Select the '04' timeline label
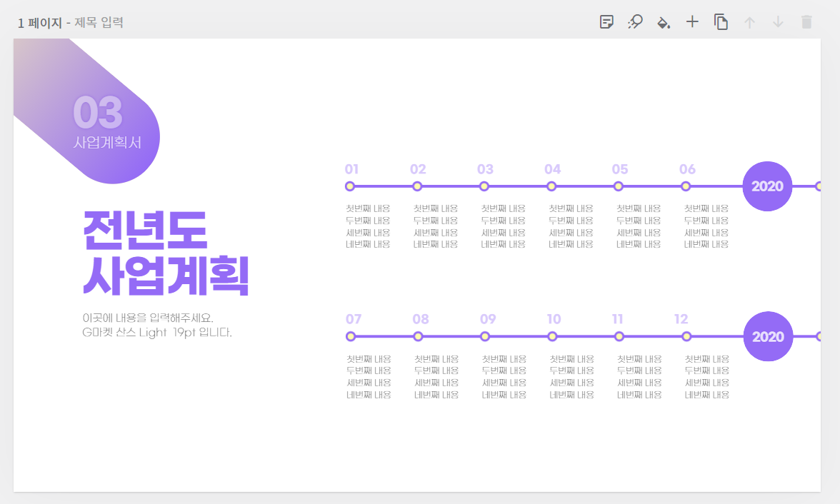The width and height of the screenshot is (840, 504). (552, 169)
